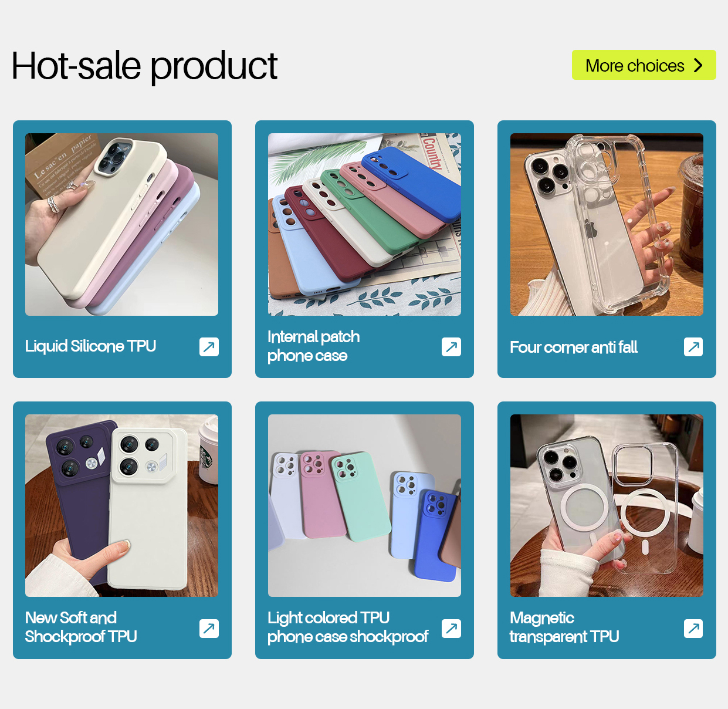Click the chevron in More choices button
This screenshot has width=728, height=709.
point(698,65)
